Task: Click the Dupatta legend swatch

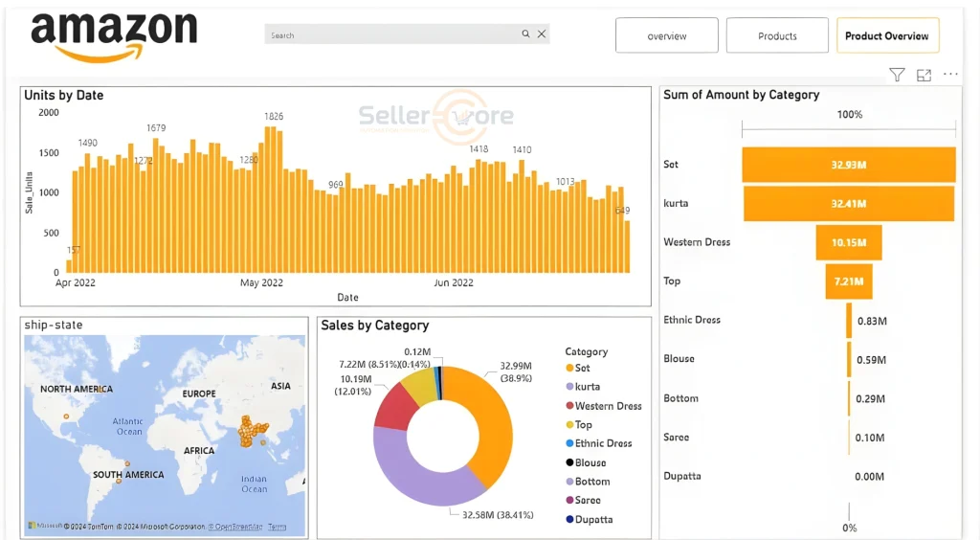Action: pyautogui.click(x=569, y=519)
